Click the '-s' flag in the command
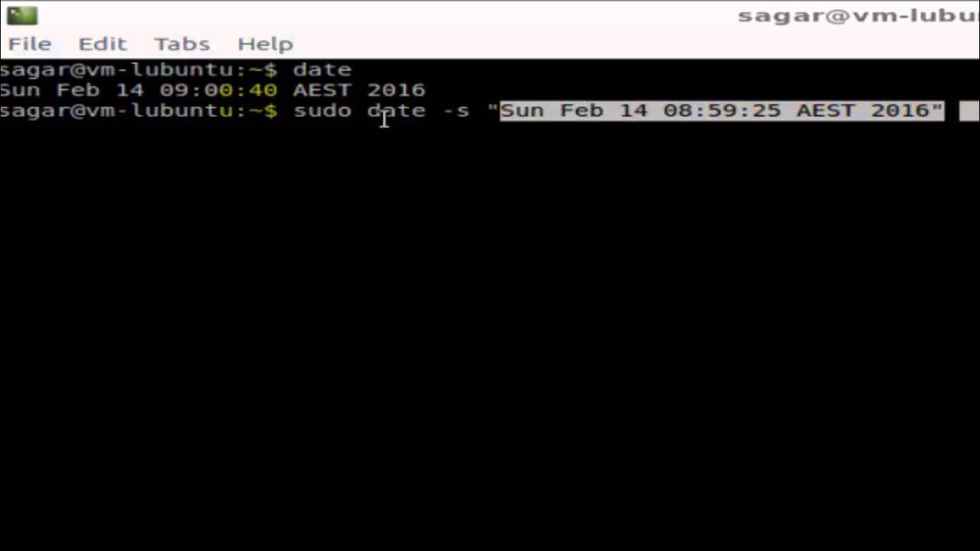Screen dimensions: 980x551 pos(456,112)
